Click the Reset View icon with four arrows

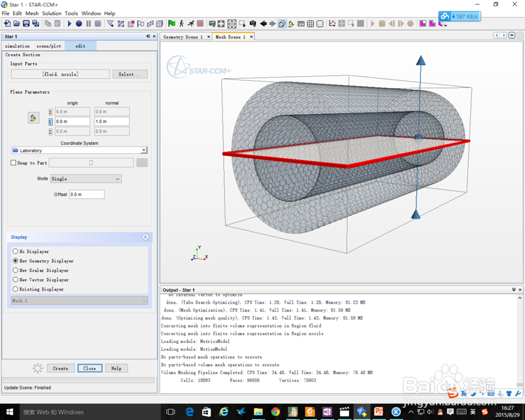tap(221, 24)
